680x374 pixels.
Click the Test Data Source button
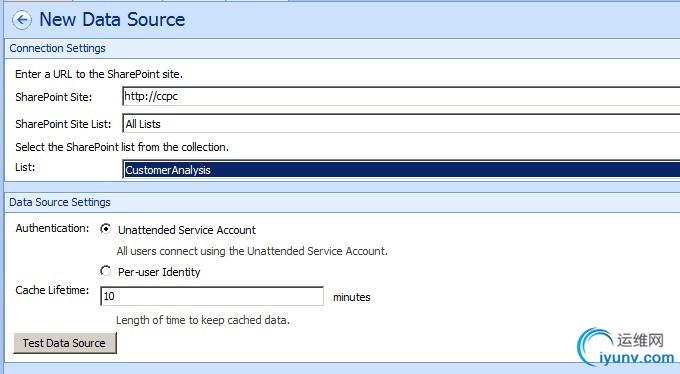coord(65,343)
